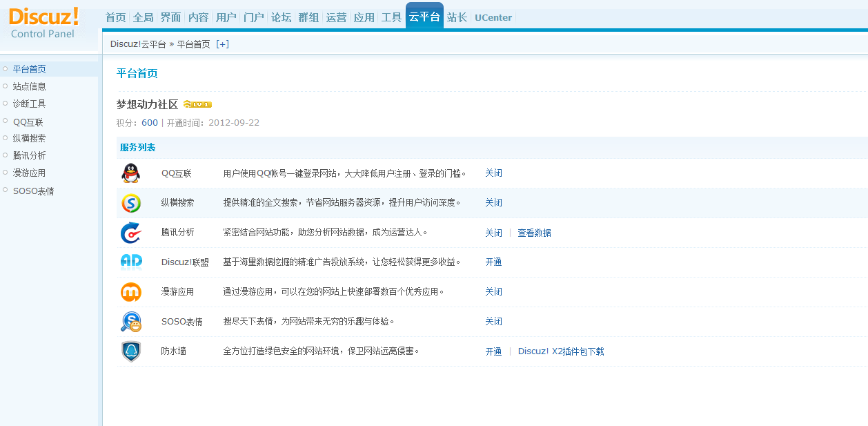868x426 pixels.
Task: Click the 平台首页 page heading
Action: click(137, 73)
